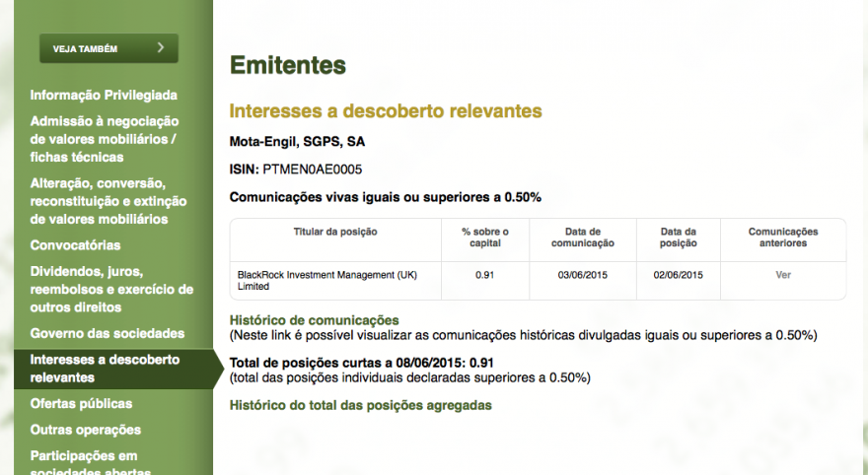Viewport: 868px width, 475px height.
Task: Click Total de posições curtas a 08/06/2015 text
Action: [x=361, y=363]
